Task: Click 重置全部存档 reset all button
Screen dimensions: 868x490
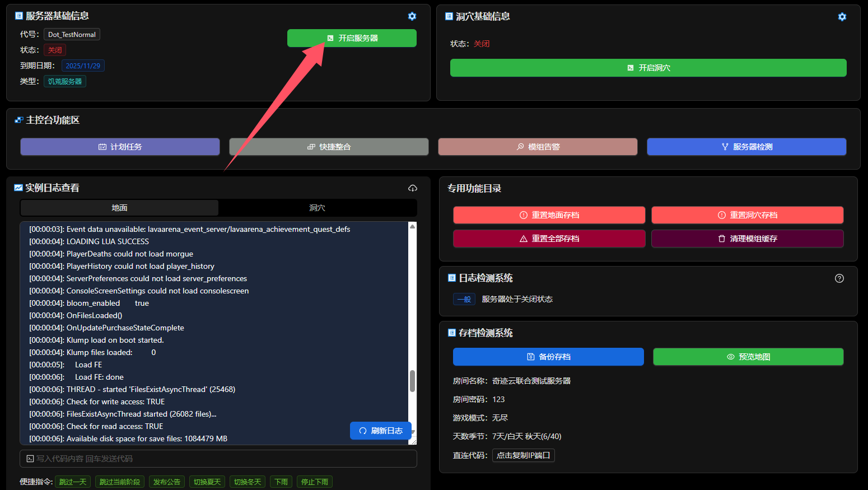Action: (x=549, y=239)
